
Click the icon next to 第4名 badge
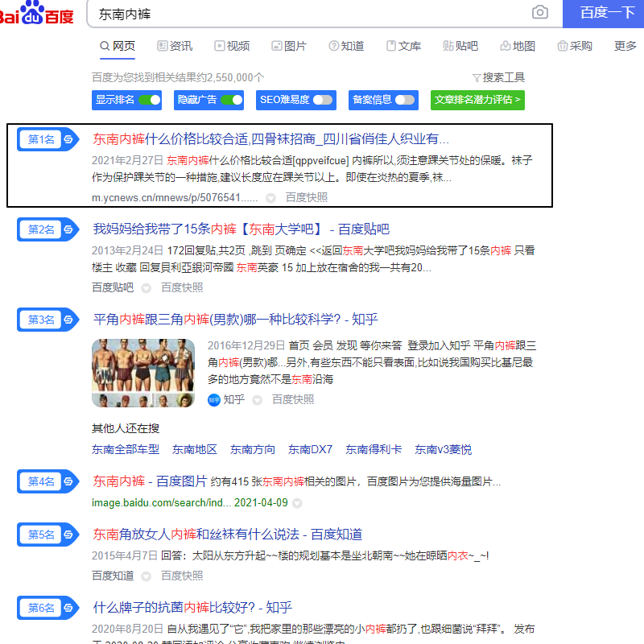point(68,481)
